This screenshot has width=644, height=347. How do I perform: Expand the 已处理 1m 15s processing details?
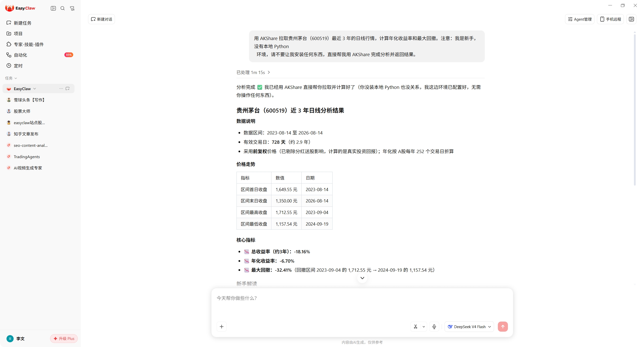click(253, 73)
